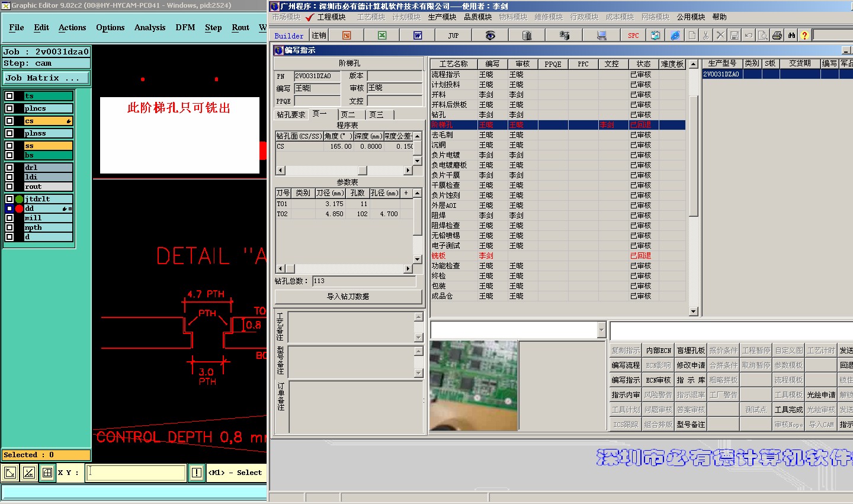Open the DFM menu in Graphic Editor

(x=185, y=27)
